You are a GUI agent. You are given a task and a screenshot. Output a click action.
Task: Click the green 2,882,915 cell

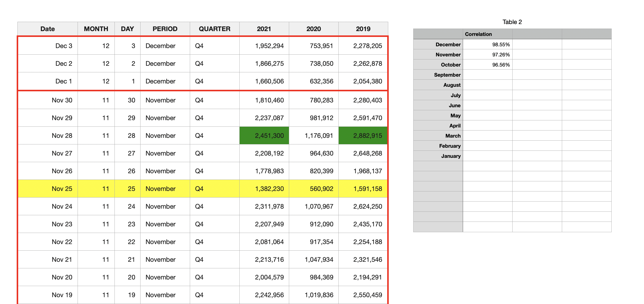[363, 136]
